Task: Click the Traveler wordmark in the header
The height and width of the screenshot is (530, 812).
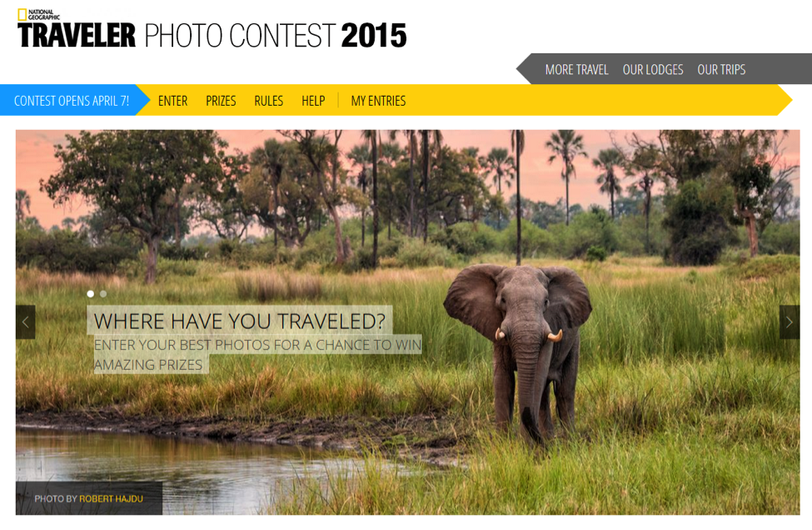Action: 77,35
